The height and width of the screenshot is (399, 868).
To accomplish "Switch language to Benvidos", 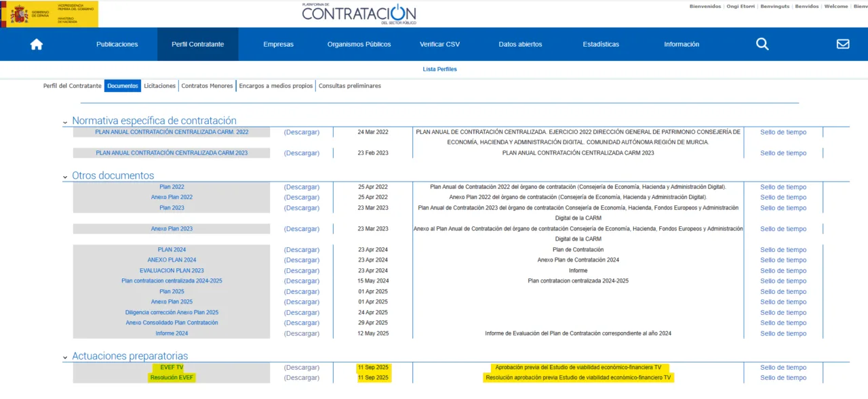I will tap(807, 6).
